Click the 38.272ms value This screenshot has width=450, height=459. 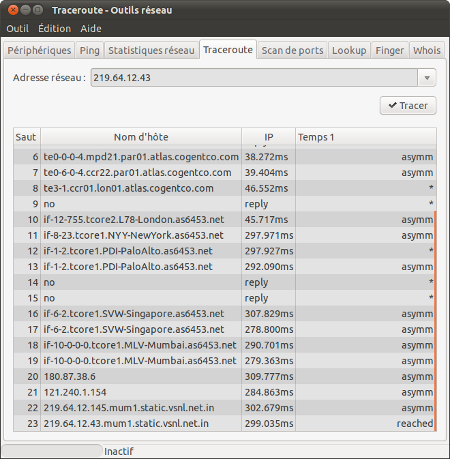[266, 157]
